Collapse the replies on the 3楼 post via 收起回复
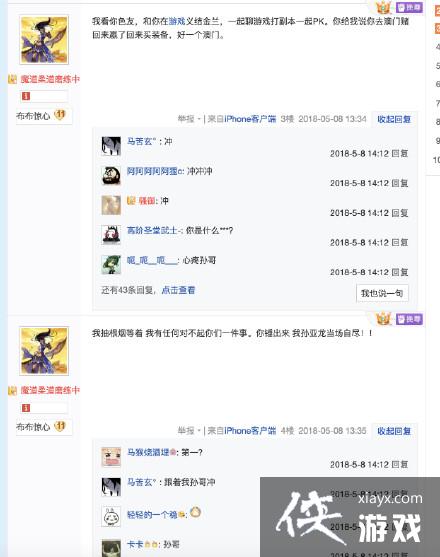Viewport: 440px width, 557px height. click(x=394, y=119)
